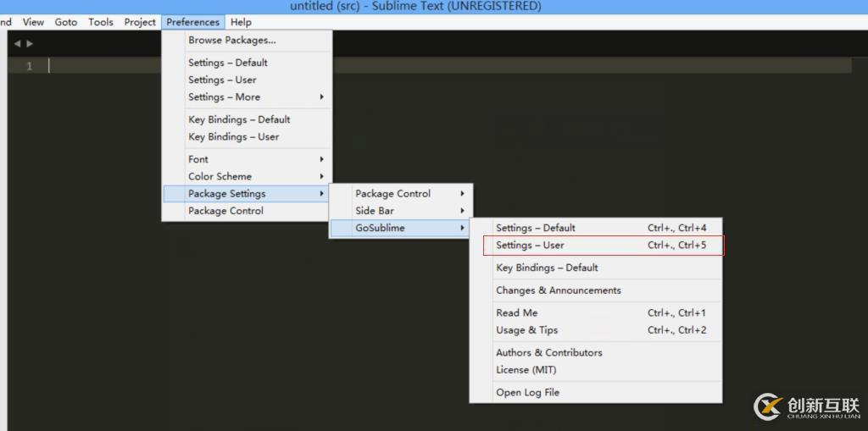
Task: Close the open Preferences menu
Action: click(x=193, y=22)
